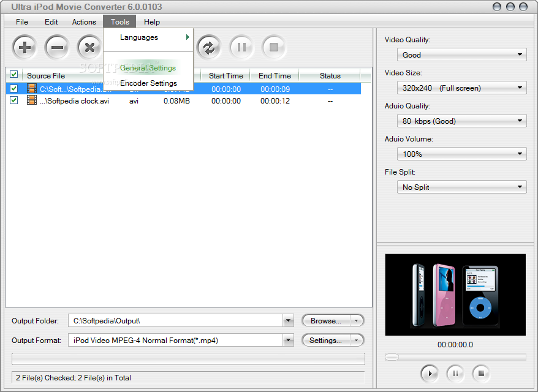The image size is (538, 392).
Task: Click the toolbar Stop conversion icon
Action: pos(274,47)
